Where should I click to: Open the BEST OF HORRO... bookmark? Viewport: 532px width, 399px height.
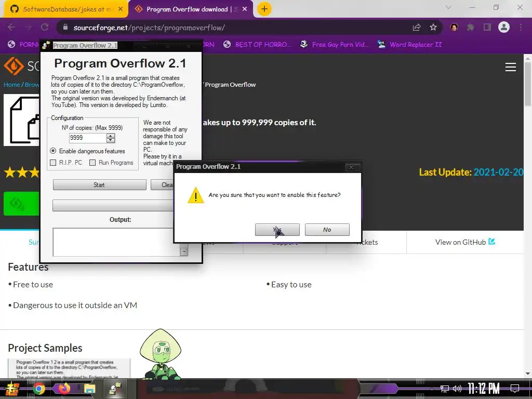[x=257, y=45]
